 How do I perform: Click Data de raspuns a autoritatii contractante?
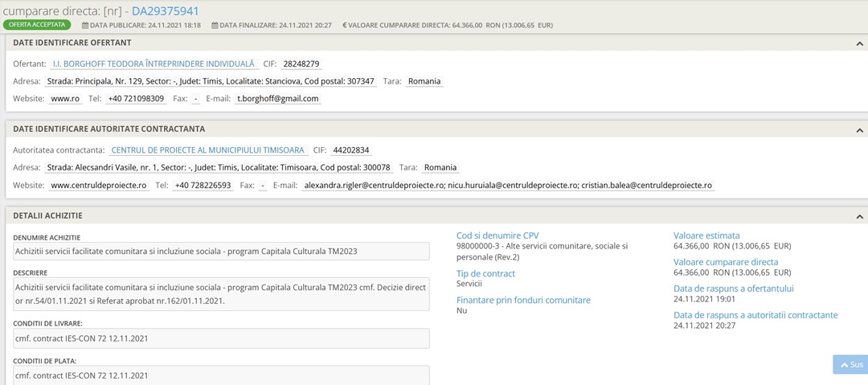(x=755, y=315)
